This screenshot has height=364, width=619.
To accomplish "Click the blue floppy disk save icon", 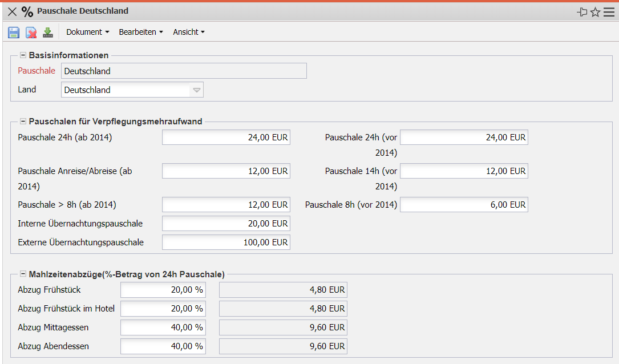I will (x=14, y=33).
